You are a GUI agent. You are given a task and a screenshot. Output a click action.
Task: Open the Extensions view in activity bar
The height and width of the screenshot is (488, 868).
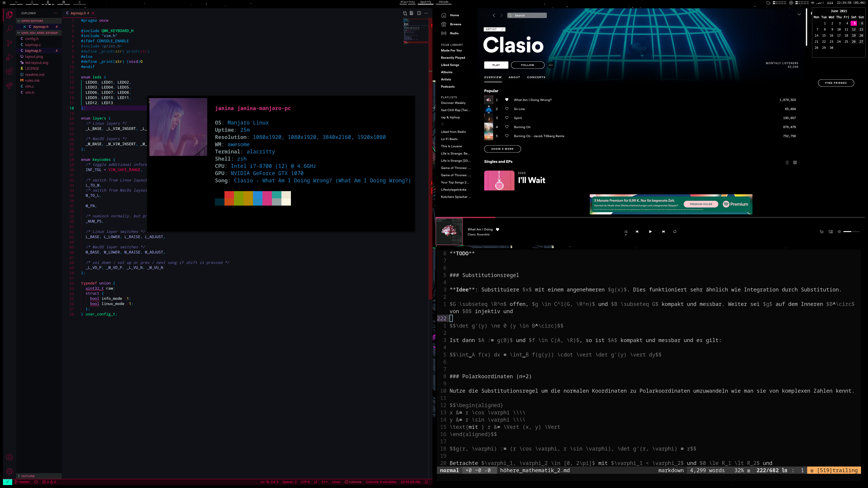(x=9, y=71)
